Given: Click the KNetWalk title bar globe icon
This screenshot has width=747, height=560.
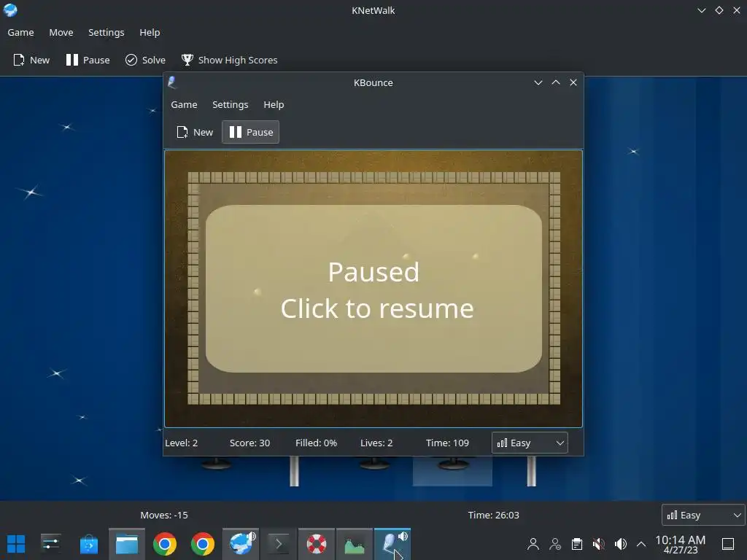Looking at the screenshot, I should point(10,10).
